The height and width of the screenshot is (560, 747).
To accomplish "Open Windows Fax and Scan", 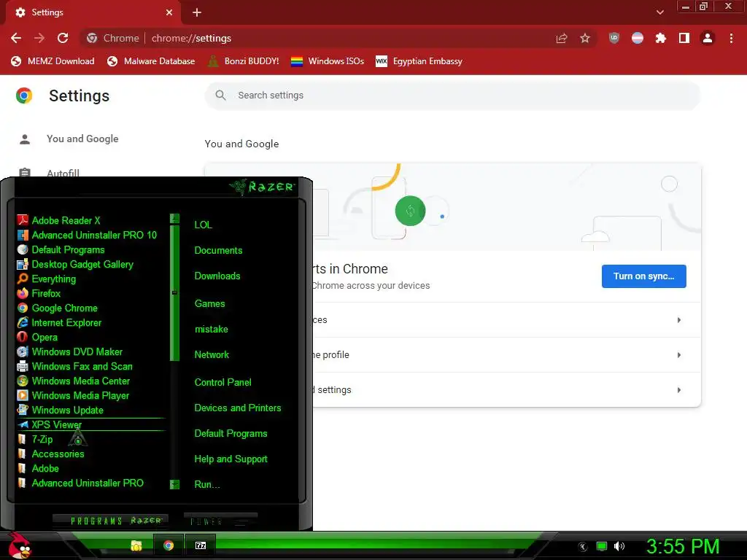I will 74,366.
